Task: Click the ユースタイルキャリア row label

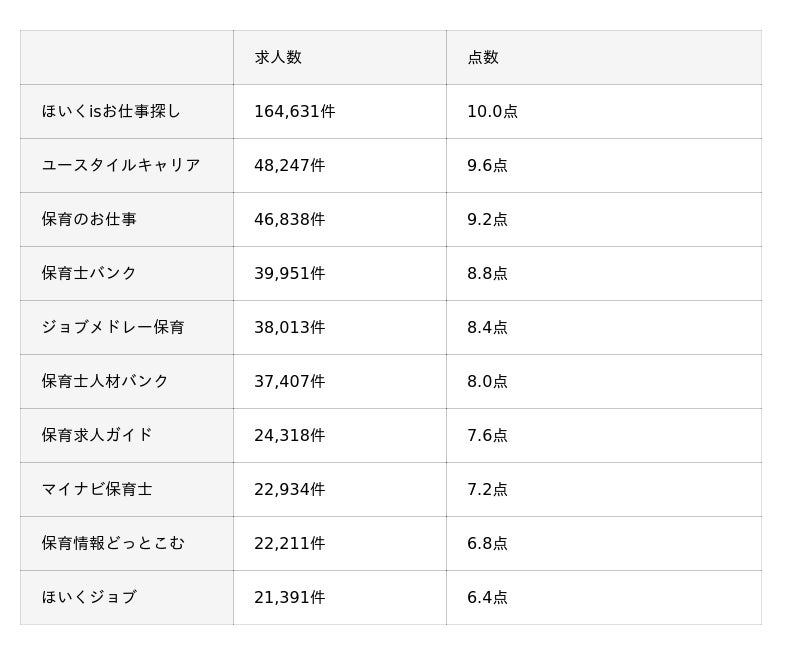Action: point(121,166)
